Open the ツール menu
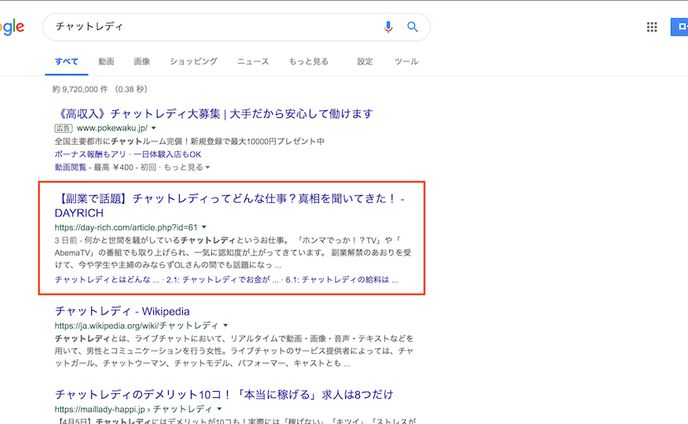The image size is (688, 424). coord(406,61)
